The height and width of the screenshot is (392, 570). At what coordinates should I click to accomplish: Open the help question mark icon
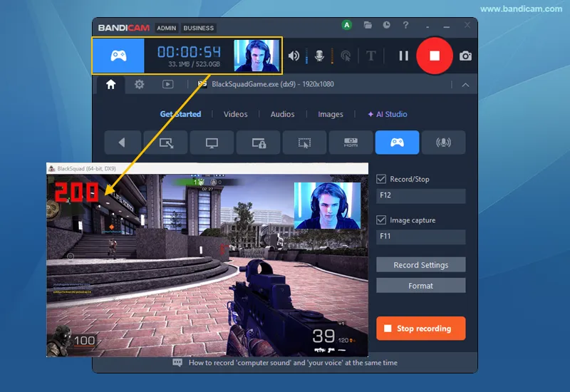[x=405, y=25]
